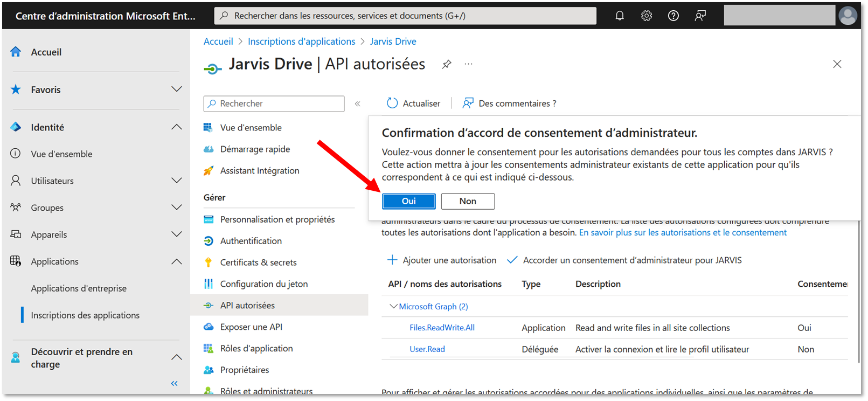Click the Applications grid icon
Image resolution: width=868 pixels, height=401 pixels.
point(16,261)
